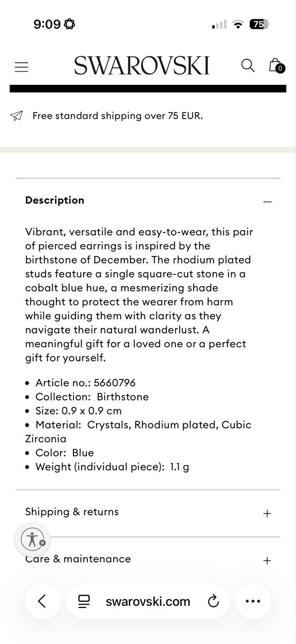Open page settings icon beside URL
Image resolution: width=296 pixels, height=644 pixels.
pos(84,601)
